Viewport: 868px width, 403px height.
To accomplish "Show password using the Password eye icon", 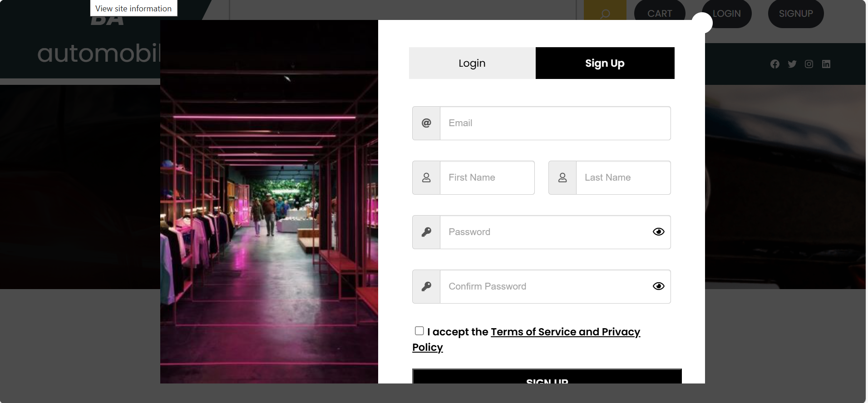I will tap(658, 232).
